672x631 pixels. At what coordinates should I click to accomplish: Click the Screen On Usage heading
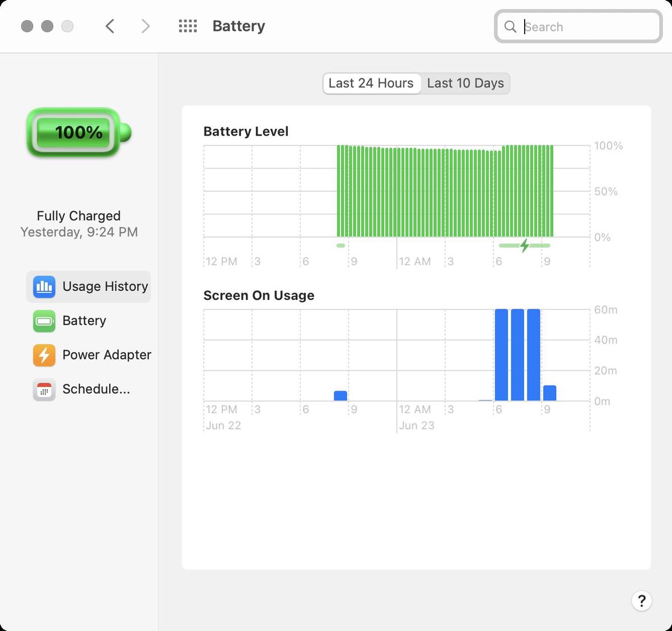(x=259, y=295)
